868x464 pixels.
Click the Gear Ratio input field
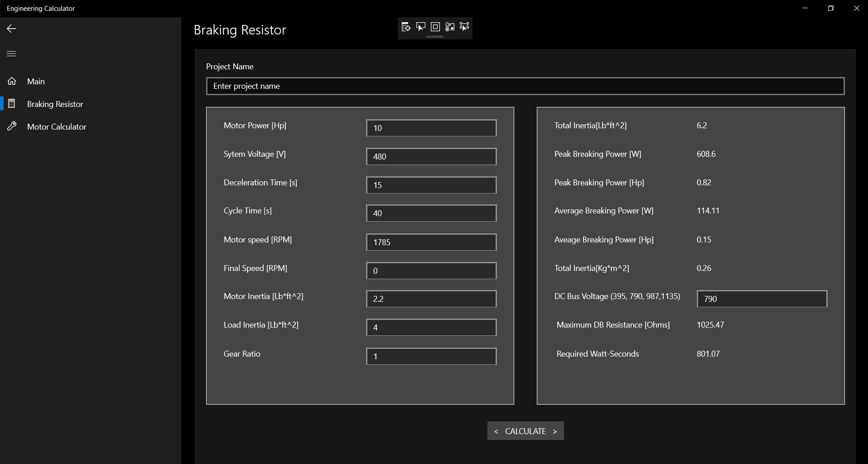click(x=431, y=356)
